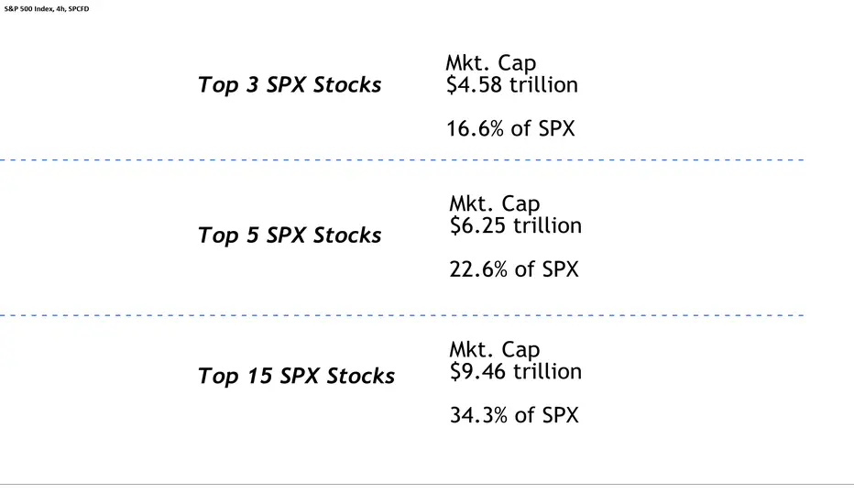Select the $6.25 trillion text
This screenshot has height=504, width=854.
[x=516, y=225]
